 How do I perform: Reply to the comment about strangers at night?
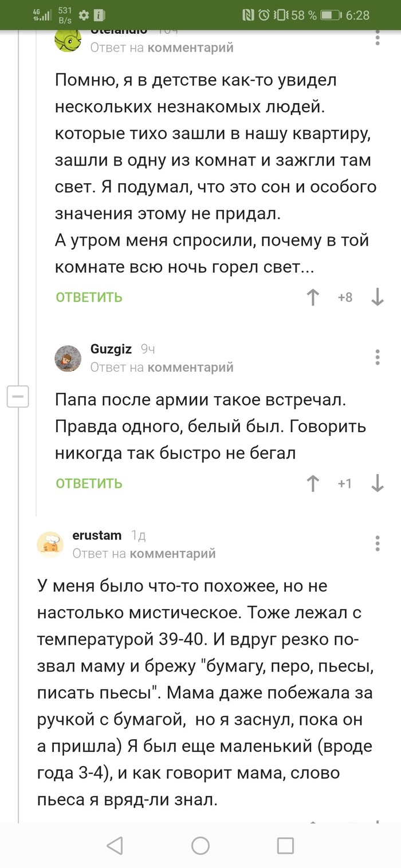89,297
